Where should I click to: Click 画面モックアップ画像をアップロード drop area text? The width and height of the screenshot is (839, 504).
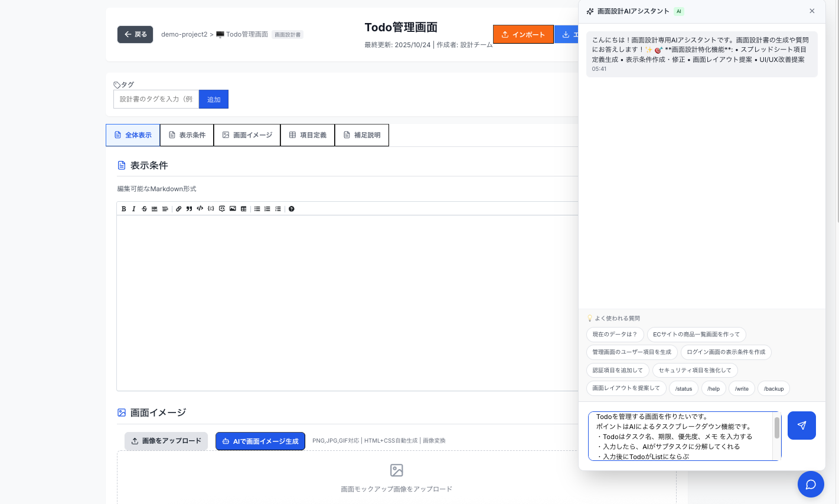coord(397,489)
